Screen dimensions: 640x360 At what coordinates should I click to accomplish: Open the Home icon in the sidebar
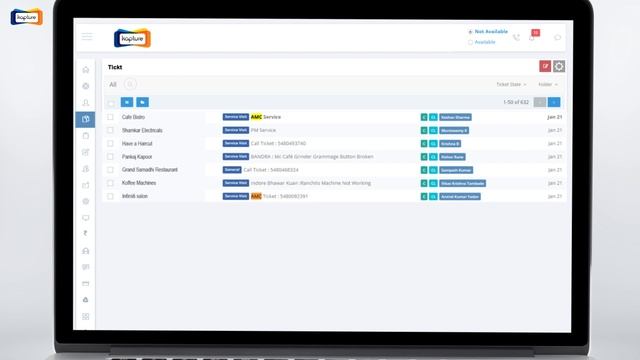[x=86, y=70]
